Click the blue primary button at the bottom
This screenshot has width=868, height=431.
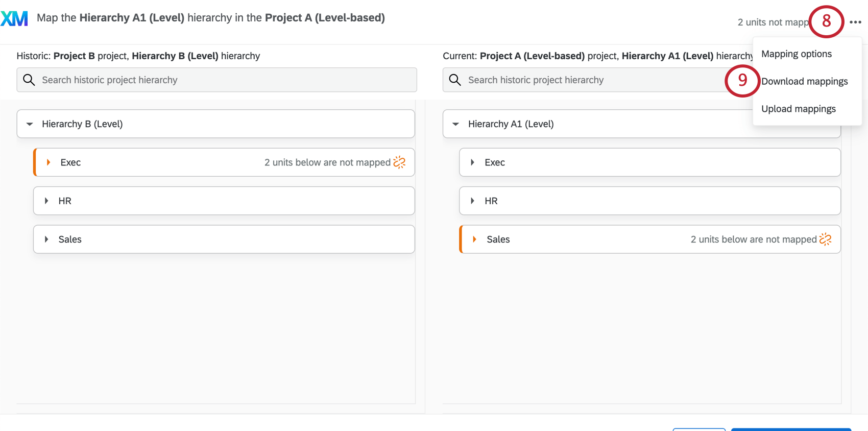tap(791, 429)
